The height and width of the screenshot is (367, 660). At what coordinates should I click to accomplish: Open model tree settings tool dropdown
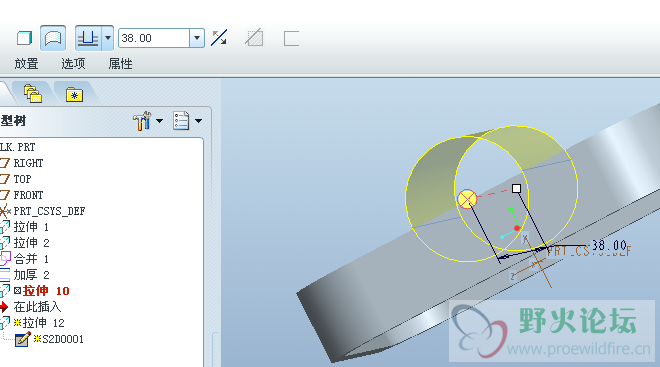click(x=148, y=121)
